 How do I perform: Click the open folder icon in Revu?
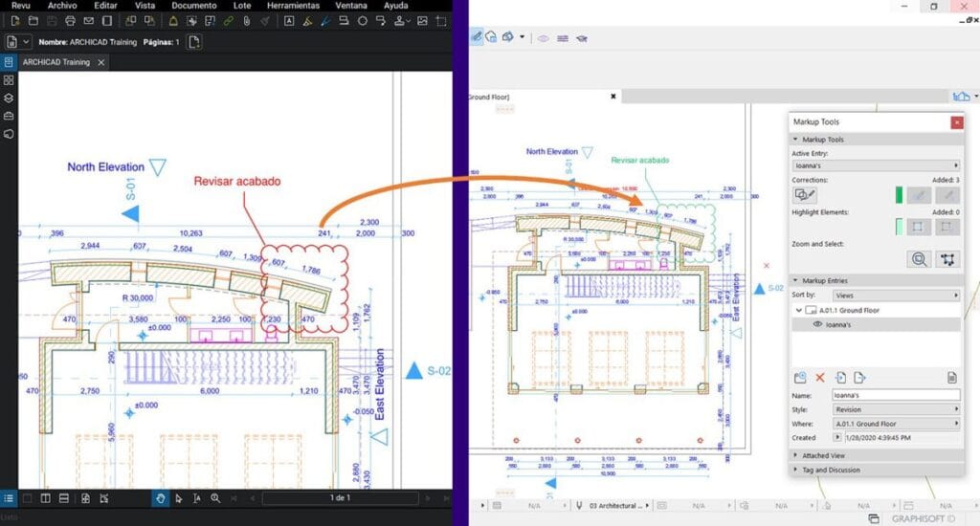tap(33, 21)
